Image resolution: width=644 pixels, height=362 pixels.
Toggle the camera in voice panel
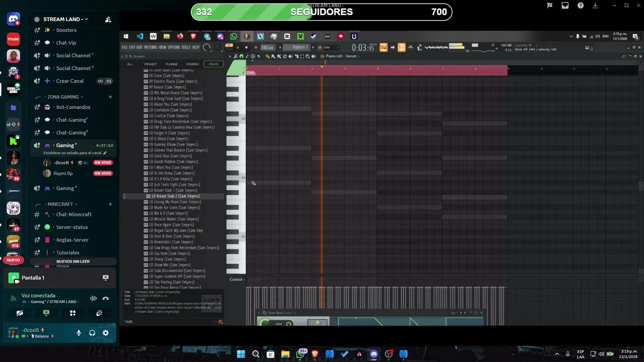tap(20, 313)
